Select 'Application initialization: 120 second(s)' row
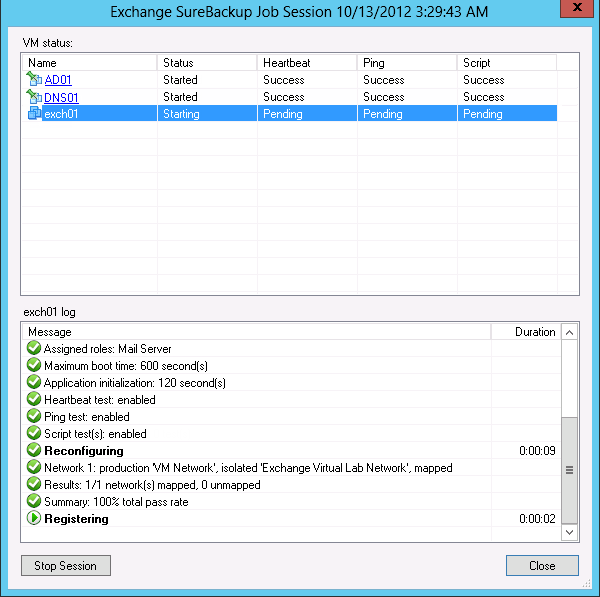Screen dimensions: 600x597 click(292, 383)
